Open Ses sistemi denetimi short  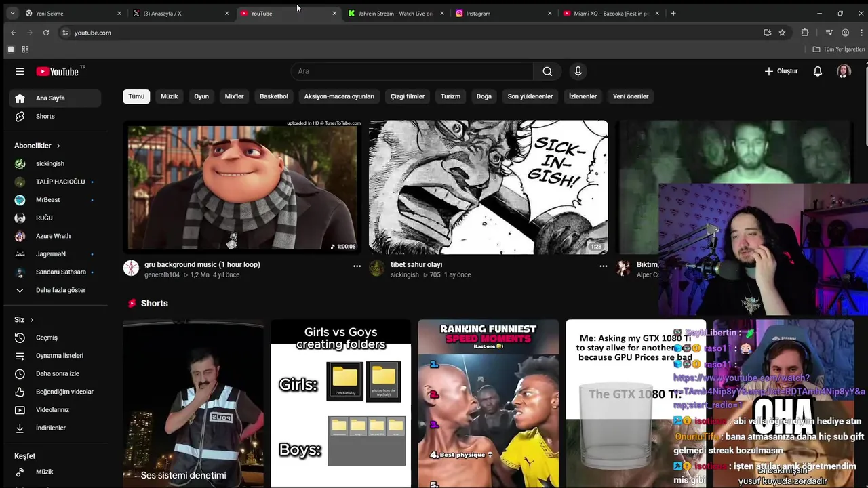pyautogui.click(x=193, y=404)
